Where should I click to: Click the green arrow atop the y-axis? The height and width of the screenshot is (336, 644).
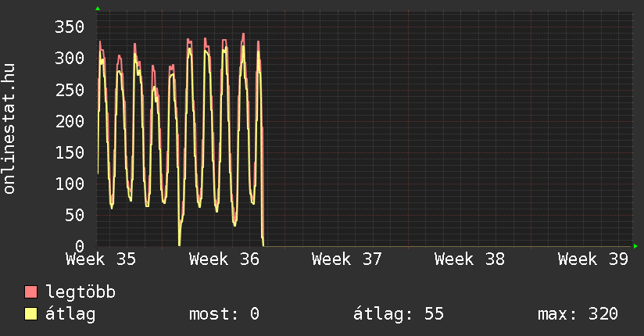(x=98, y=9)
